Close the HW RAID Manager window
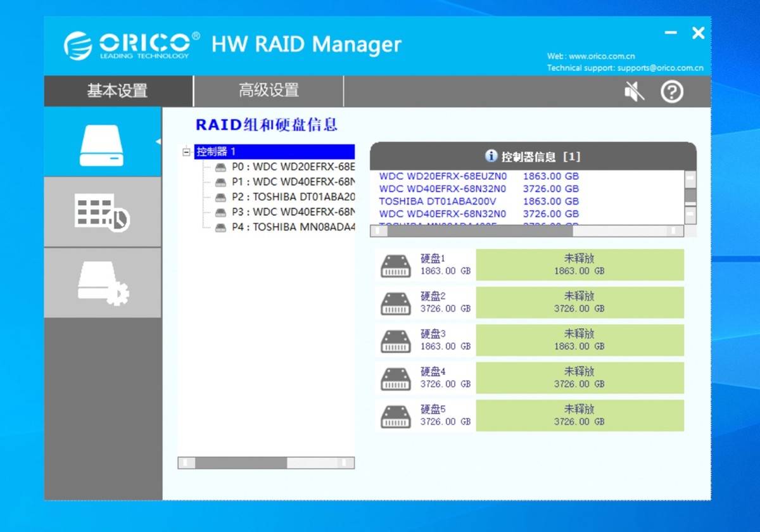This screenshot has height=532, width=760. (698, 33)
